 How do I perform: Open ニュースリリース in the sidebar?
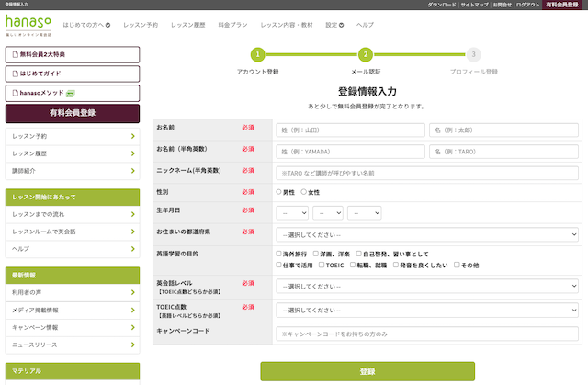[73, 345]
